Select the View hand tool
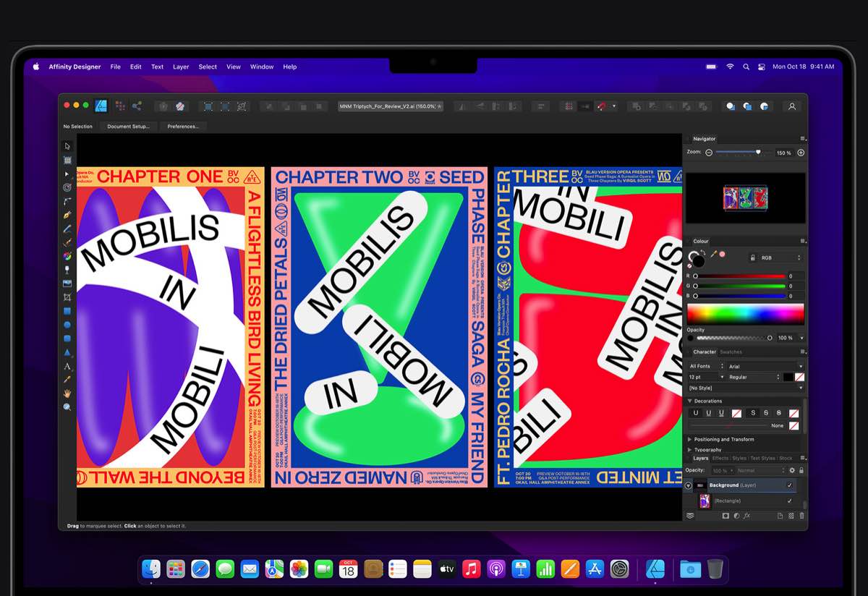Screen dimensions: 868x596 pos(67,393)
